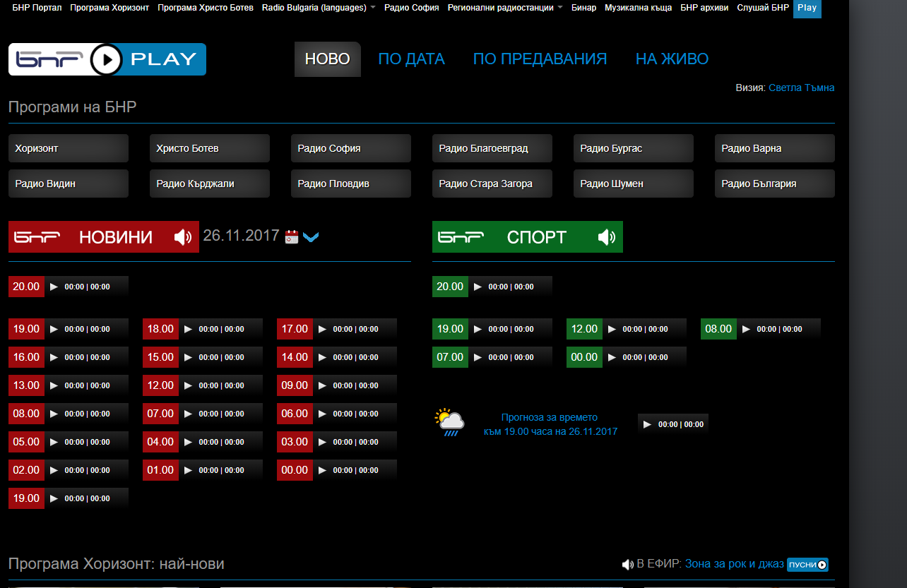Select Радио Кърджали program
This screenshot has width=907, height=588.
pyautogui.click(x=210, y=184)
